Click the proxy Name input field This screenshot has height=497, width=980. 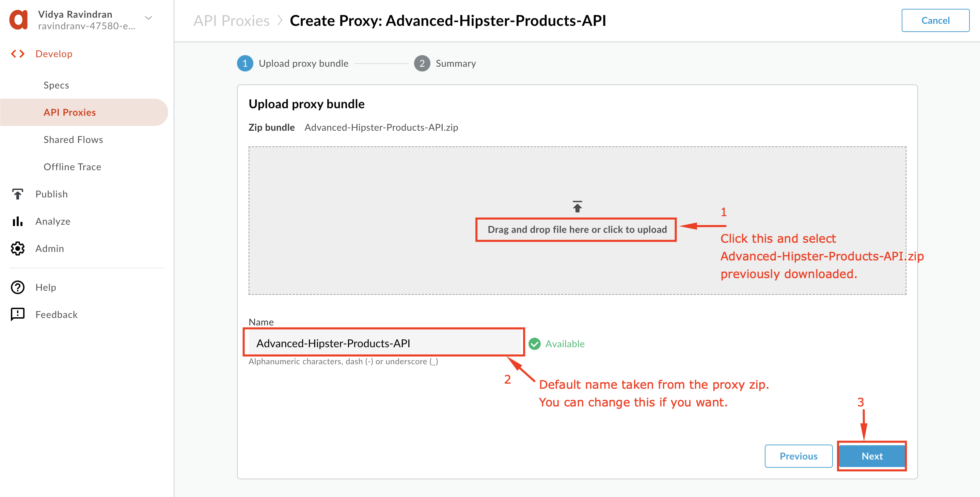coord(384,343)
